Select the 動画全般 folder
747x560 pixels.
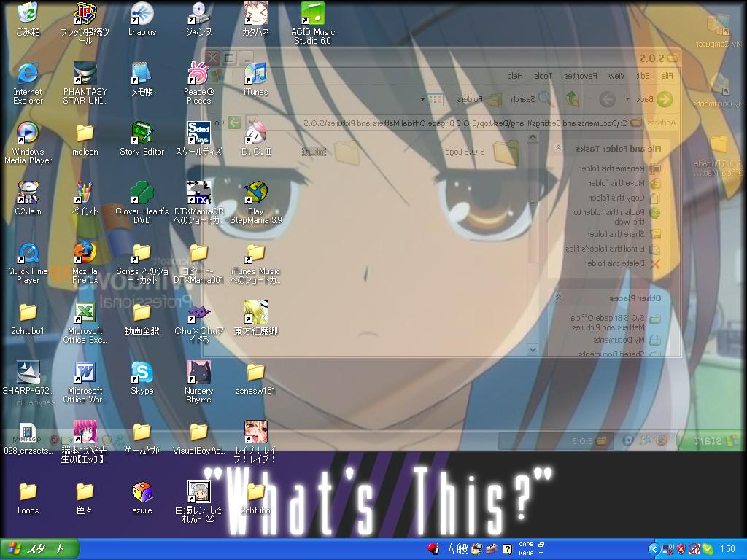tap(142, 318)
